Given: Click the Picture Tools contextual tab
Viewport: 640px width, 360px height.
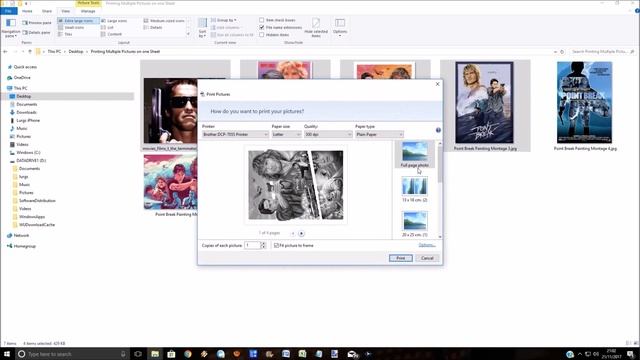Looking at the screenshot, I should 88,3.
